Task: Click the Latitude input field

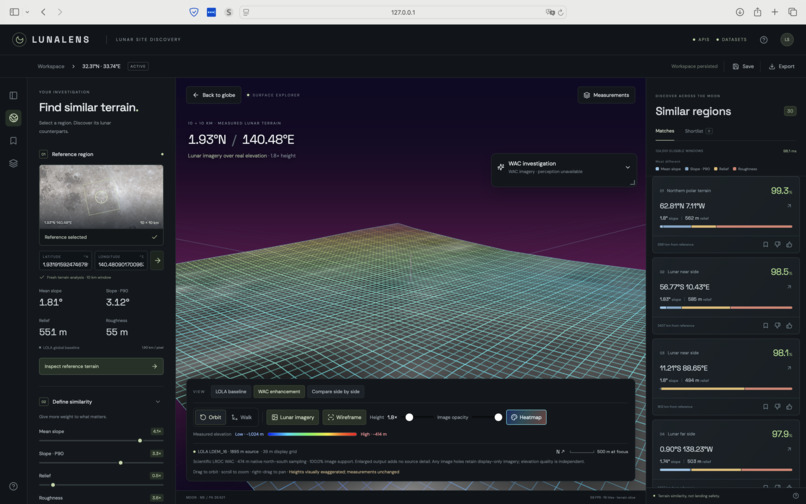Action: [66, 261]
